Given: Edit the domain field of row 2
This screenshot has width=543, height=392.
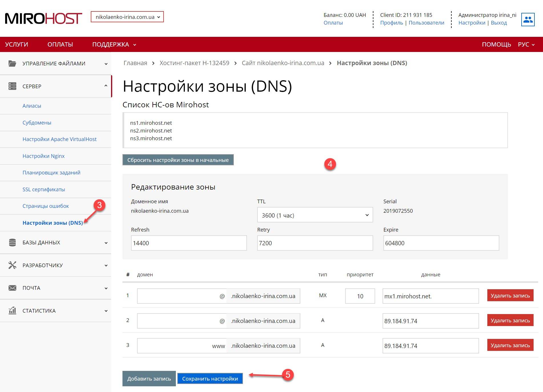Looking at the screenshot, I should (x=182, y=321).
